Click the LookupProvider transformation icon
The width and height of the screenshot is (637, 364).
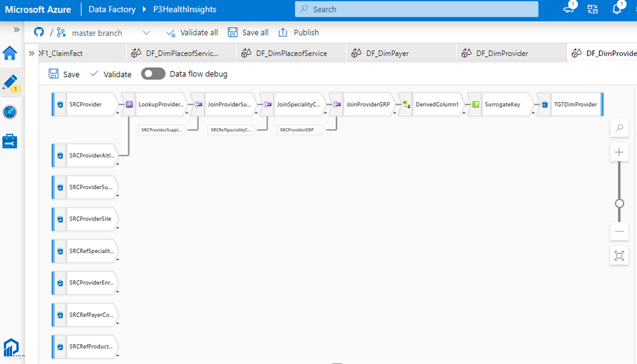pyautogui.click(x=129, y=104)
